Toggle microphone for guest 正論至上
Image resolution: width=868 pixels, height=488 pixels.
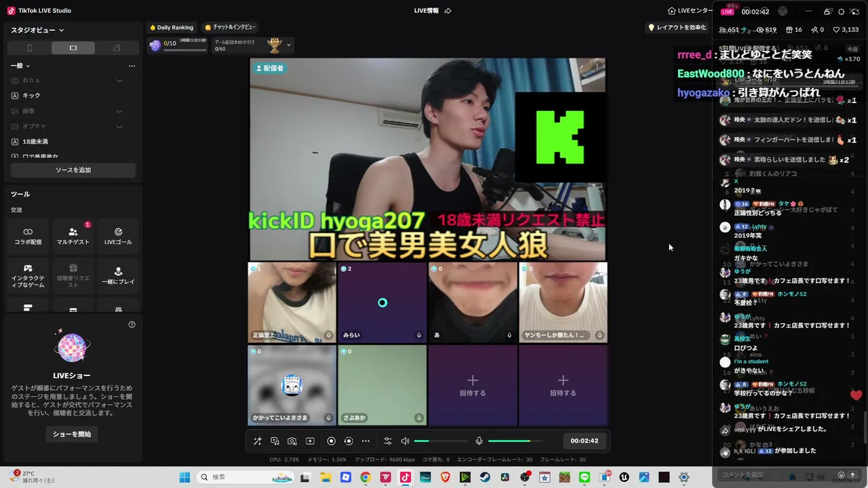click(329, 335)
